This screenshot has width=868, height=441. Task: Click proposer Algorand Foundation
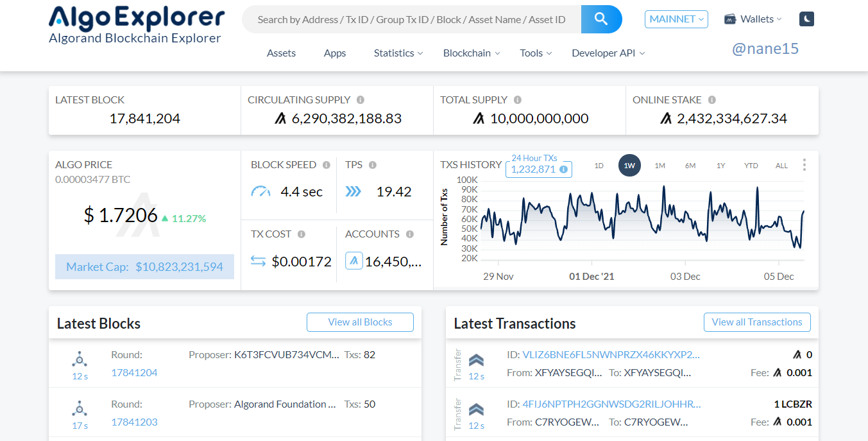(x=285, y=404)
